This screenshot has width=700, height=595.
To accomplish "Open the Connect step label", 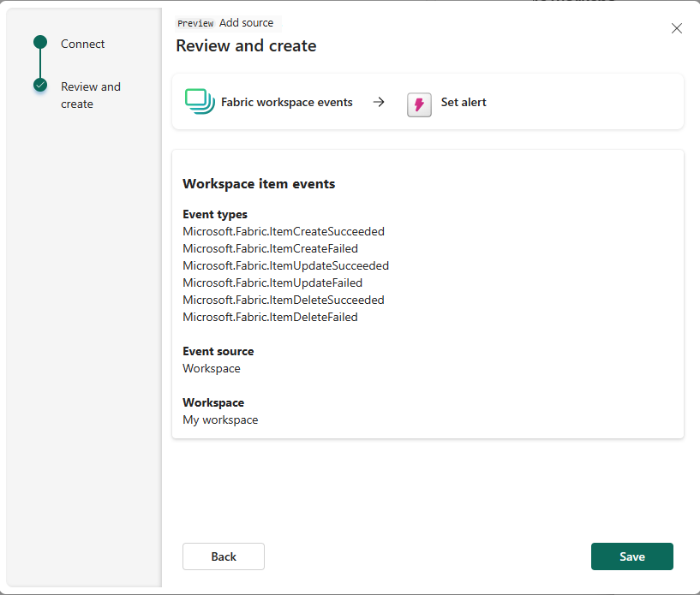I will [x=82, y=45].
